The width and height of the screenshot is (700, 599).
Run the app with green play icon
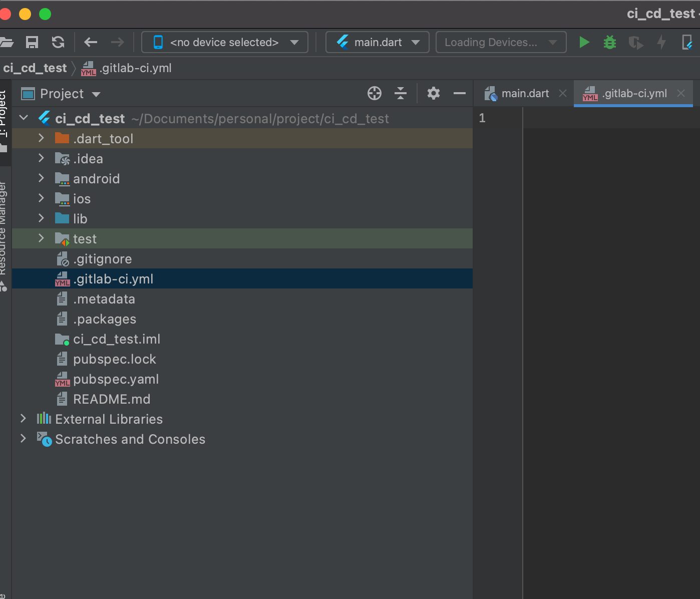tap(584, 43)
